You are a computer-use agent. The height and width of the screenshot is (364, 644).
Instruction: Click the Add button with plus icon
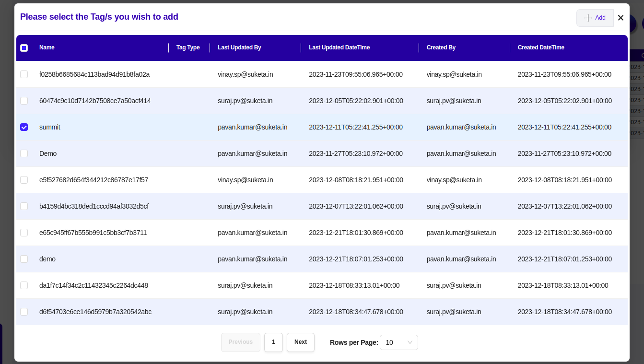click(595, 18)
